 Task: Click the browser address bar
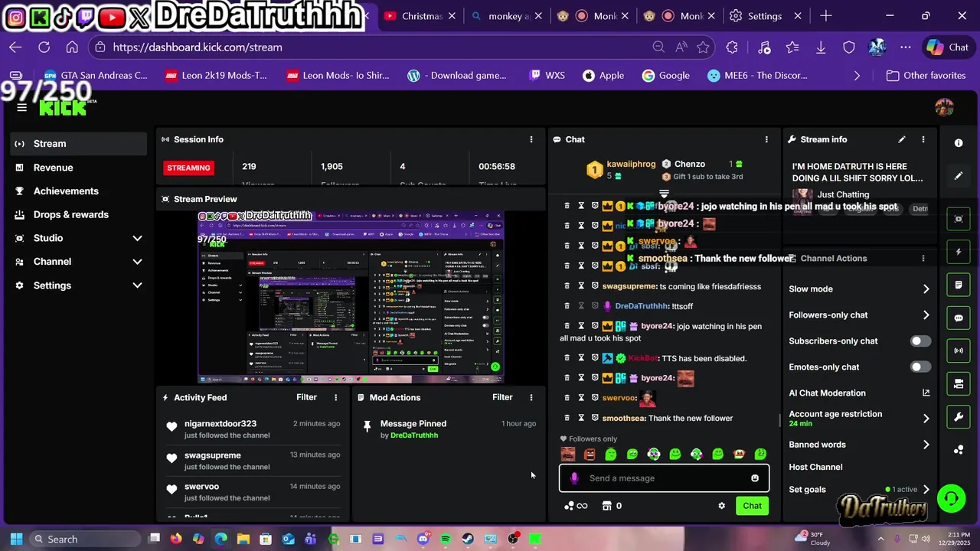[x=375, y=47]
